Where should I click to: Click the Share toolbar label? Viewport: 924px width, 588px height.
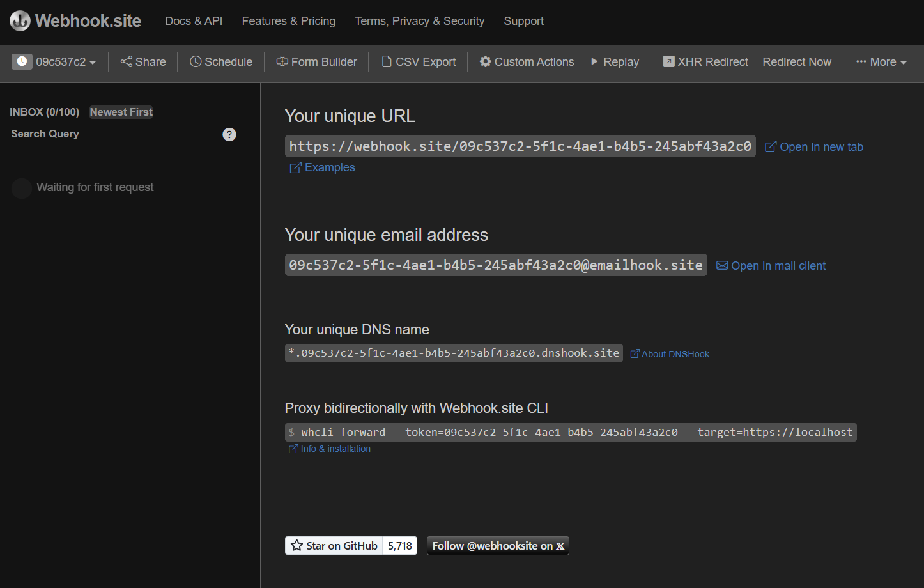point(151,62)
